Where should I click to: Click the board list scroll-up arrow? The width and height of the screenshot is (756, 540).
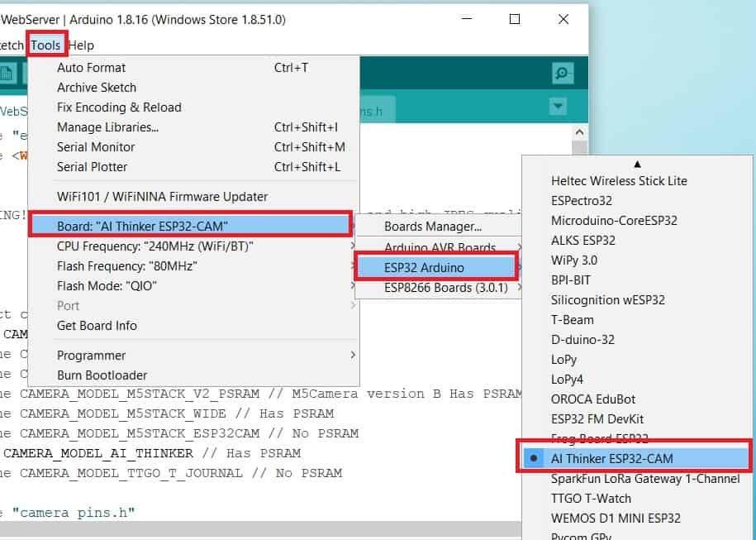[637, 165]
